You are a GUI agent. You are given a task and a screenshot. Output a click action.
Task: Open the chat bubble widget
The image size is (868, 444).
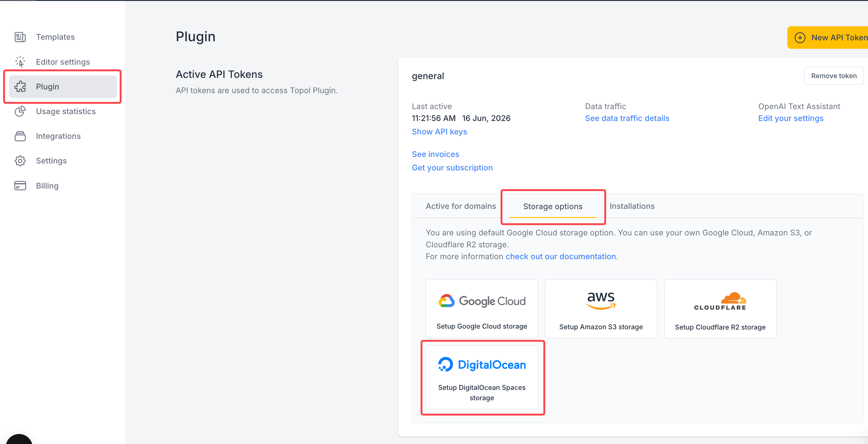[19, 439]
